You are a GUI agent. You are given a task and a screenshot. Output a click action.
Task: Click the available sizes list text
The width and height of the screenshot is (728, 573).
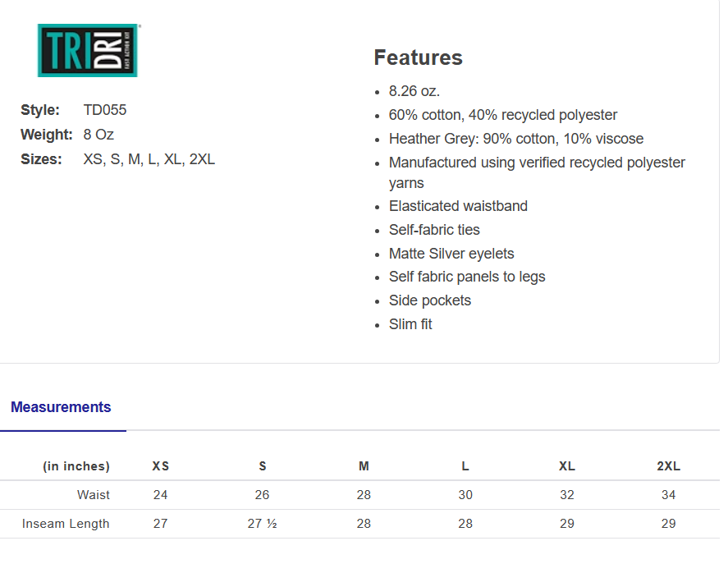[x=149, y=159]
